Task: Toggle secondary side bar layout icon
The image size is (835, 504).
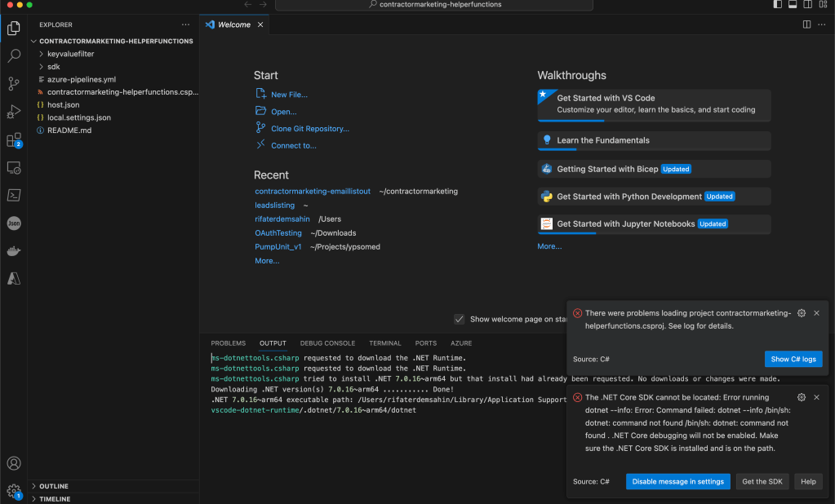Action: click(x=808, y=4)
